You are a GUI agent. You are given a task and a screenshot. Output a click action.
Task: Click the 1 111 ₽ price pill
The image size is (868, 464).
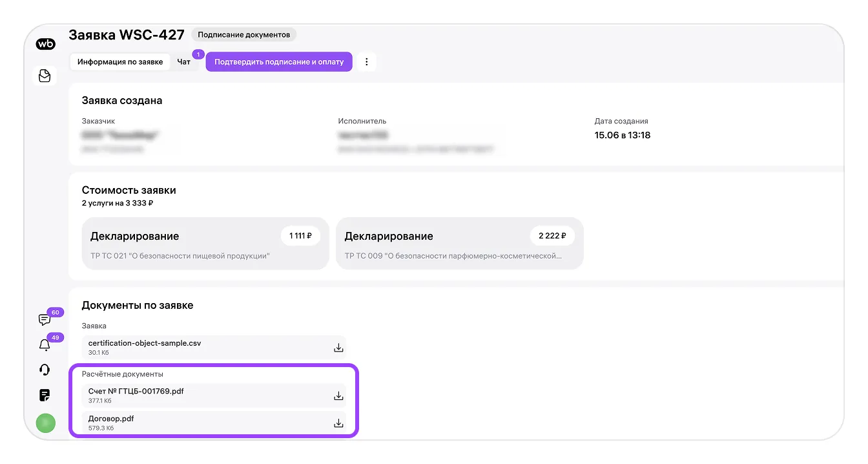click(301, 236)
